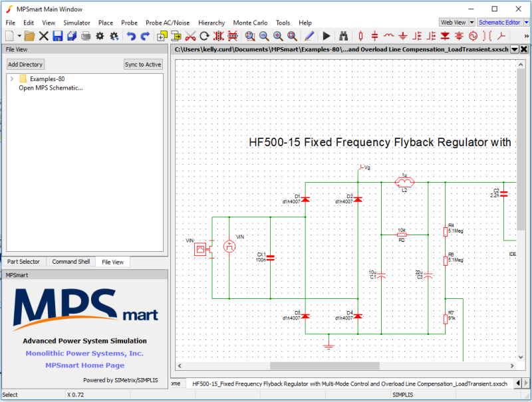Select the place diode tool
532x402 pixels.
446,36
